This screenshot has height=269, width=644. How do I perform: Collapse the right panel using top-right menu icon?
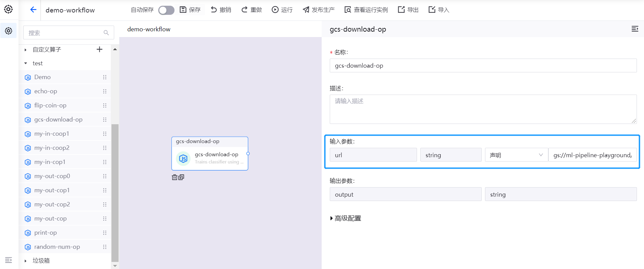pos(635,29)
